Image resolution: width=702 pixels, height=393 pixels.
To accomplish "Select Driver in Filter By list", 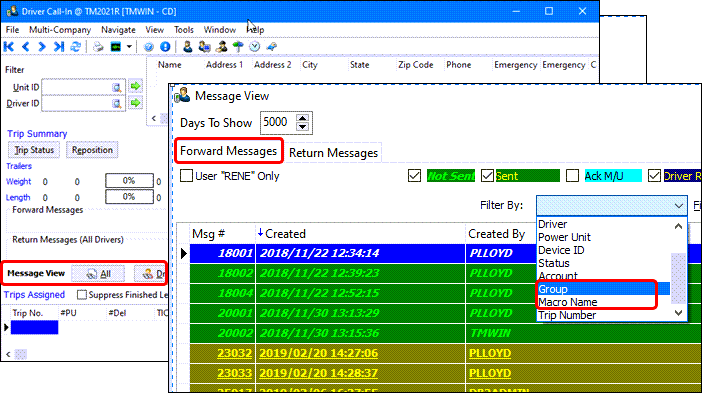I will (x=604, y=224).
